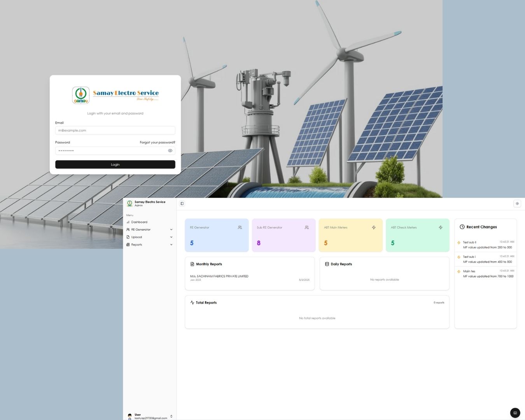Toggle password visibility eye icon
Viewport: 525px width, 420px height.
point(170,150)
